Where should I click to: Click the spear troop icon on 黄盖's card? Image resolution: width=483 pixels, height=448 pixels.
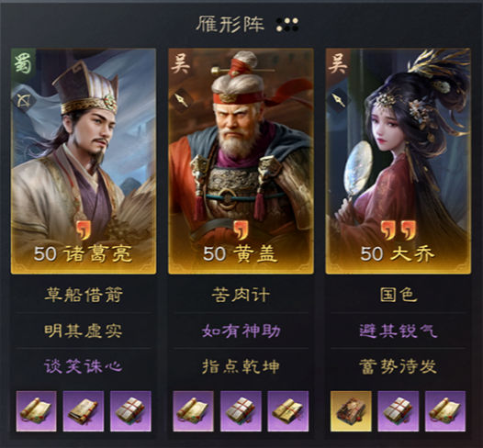(181, 99)
